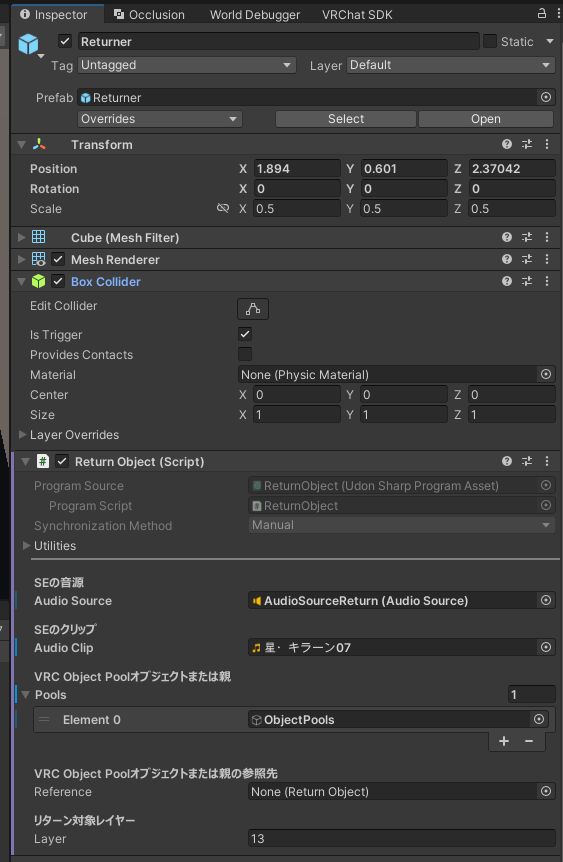Screen dimensions: 563x862
Task: Switch to the VRChat SDK tab
Action: [x=357, y=15]
